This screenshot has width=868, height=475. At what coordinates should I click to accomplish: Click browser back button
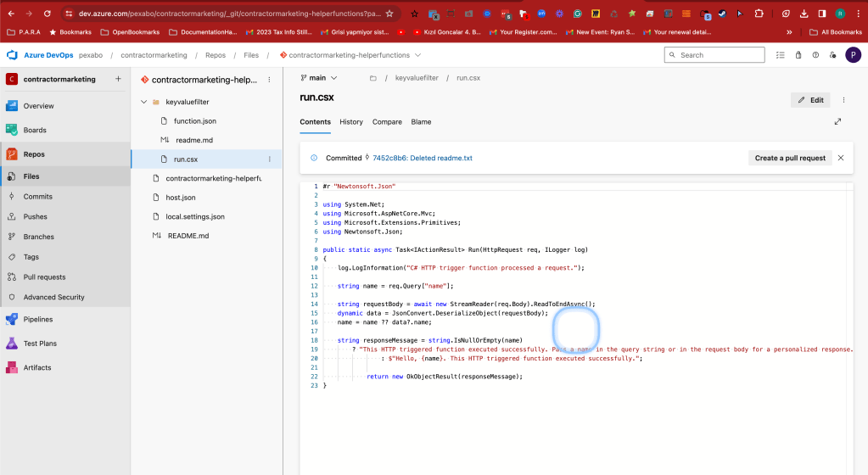tap(11, 14)
